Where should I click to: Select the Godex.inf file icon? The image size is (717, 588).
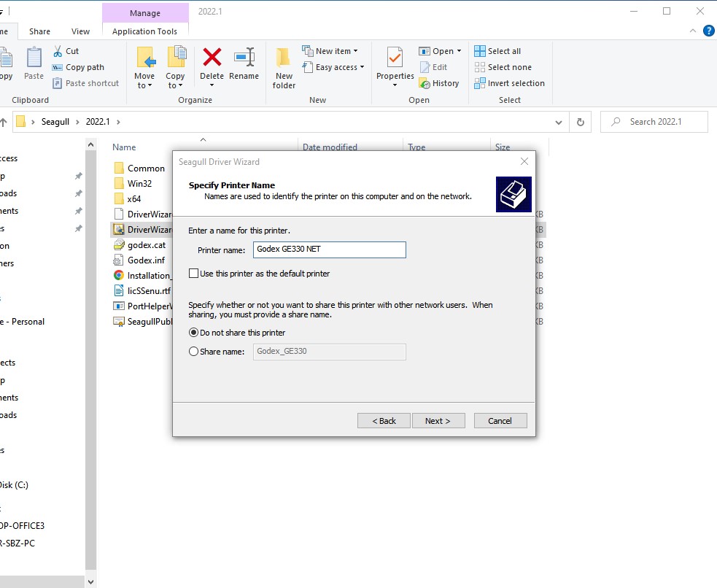[x=118, y=260]
